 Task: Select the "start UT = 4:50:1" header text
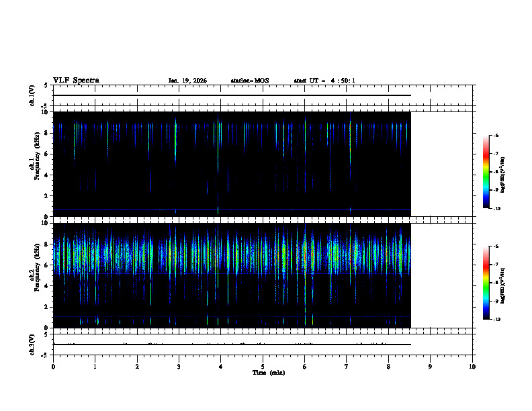(324, 81)
